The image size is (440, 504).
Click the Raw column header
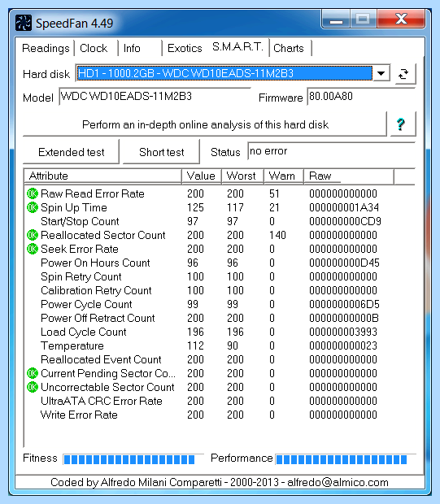pyautogui.click(x=349, y=176)
